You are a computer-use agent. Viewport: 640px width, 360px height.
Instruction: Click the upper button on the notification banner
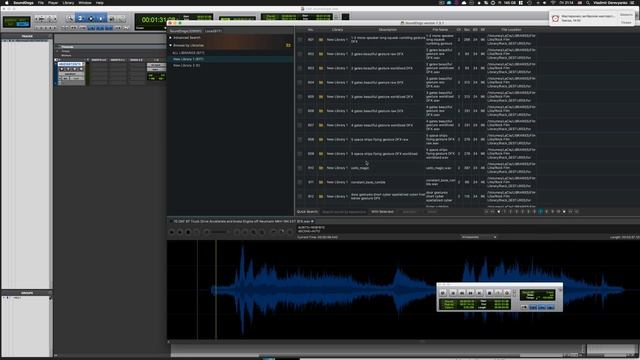[x=626, y=15]
